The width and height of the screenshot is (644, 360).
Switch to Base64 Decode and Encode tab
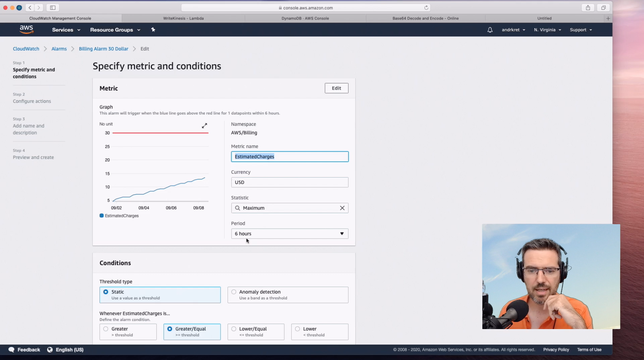(x=426, y=18)
